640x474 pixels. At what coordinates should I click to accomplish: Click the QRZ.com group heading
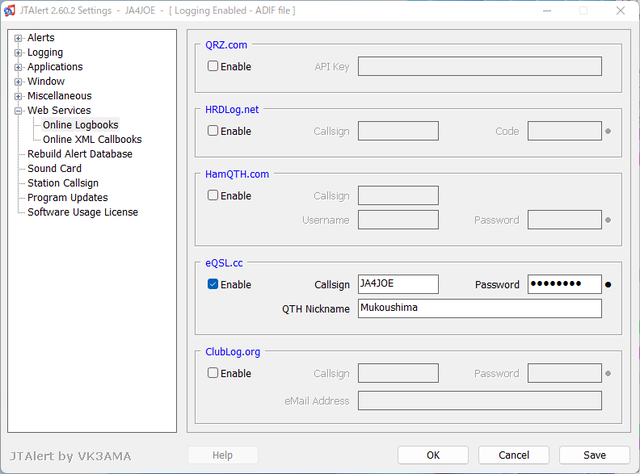pyautogui.click(x=226, y=45)
